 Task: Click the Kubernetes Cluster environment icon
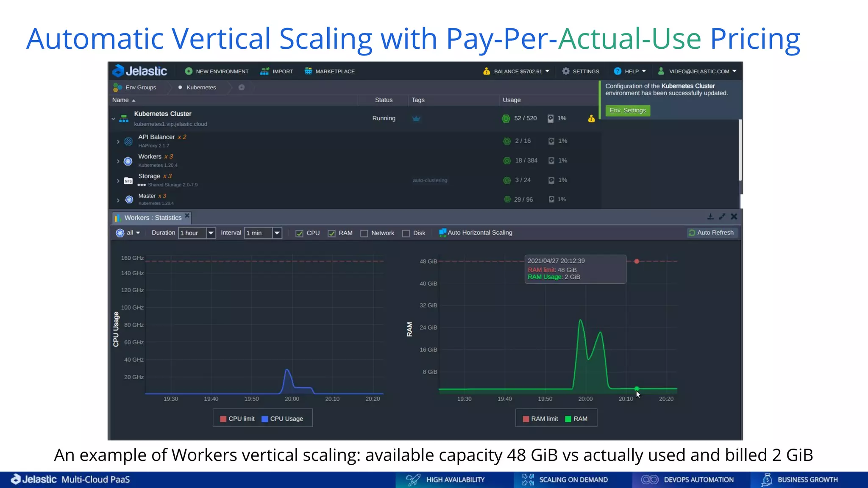[x=124, y=119]
